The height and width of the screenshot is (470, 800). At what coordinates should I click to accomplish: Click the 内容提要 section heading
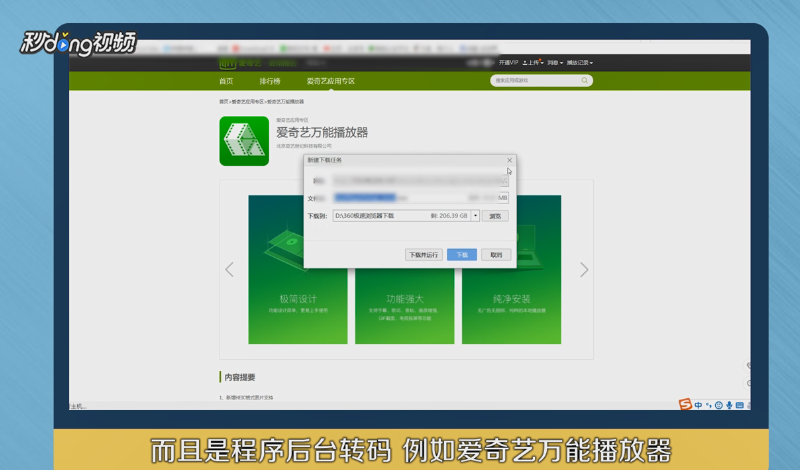(x=240, y=377)
